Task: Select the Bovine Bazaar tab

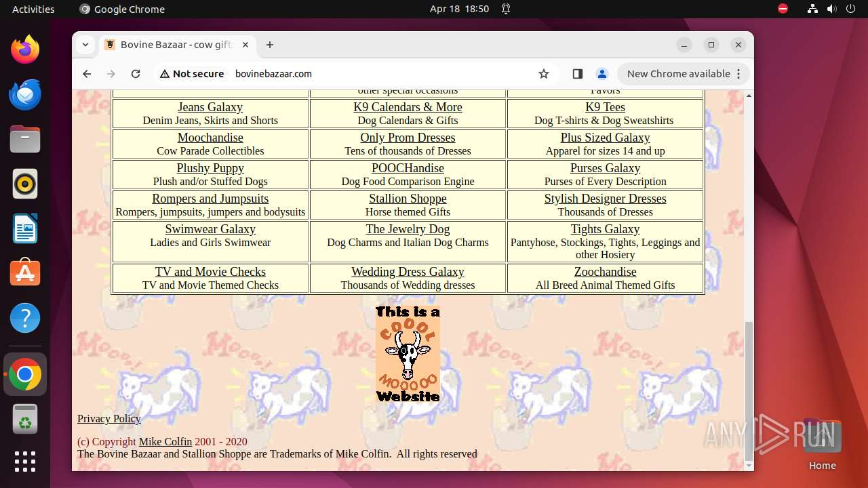Action: pyautogui.click(x=176, y=45)
